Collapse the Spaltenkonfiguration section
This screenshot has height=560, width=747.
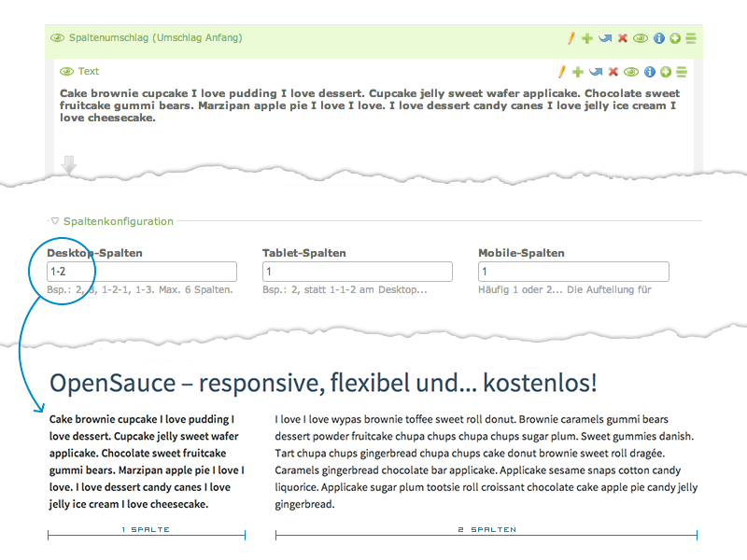click(x=55, y=221)
